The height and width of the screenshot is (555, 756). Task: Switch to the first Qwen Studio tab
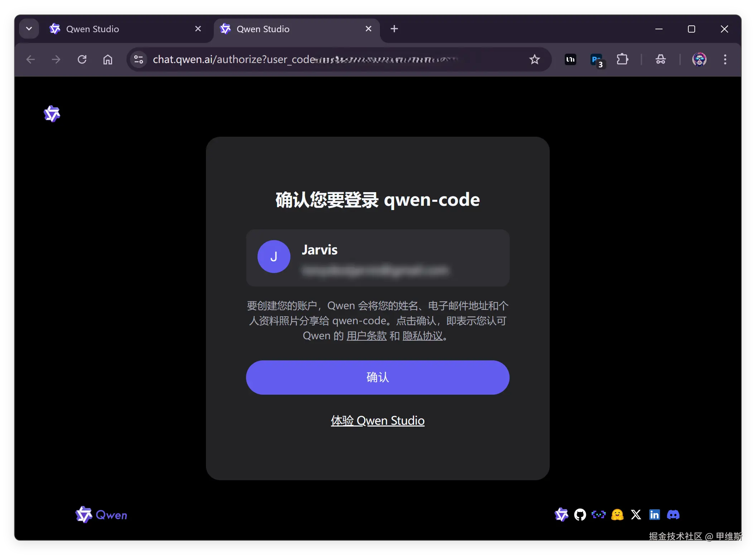pos(118,29)
